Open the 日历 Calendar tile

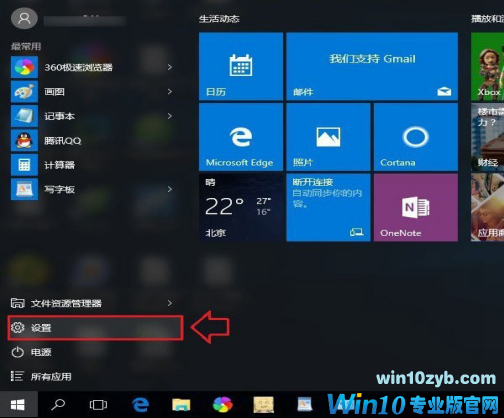point(241,66)
